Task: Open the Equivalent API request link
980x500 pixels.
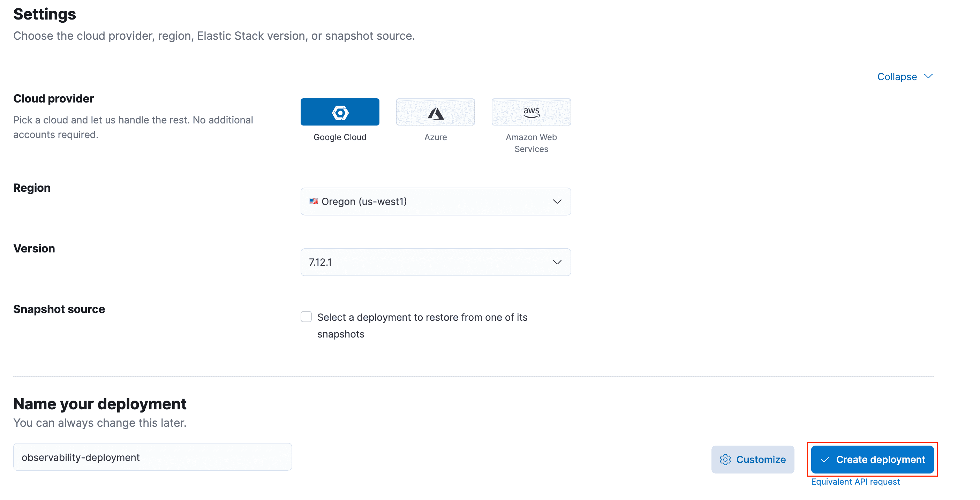Action: pyautogui.click(x=855, y=482)
